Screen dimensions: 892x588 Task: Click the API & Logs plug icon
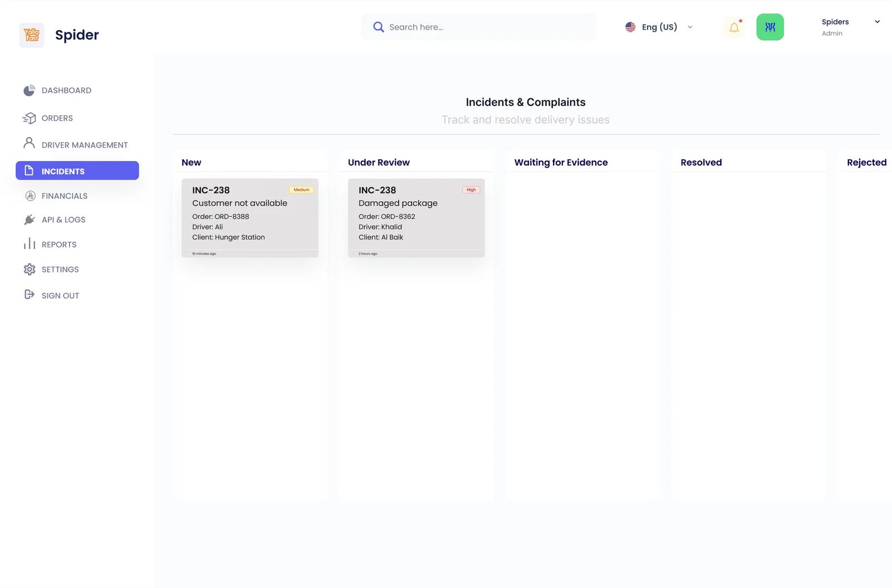[30, 220]
